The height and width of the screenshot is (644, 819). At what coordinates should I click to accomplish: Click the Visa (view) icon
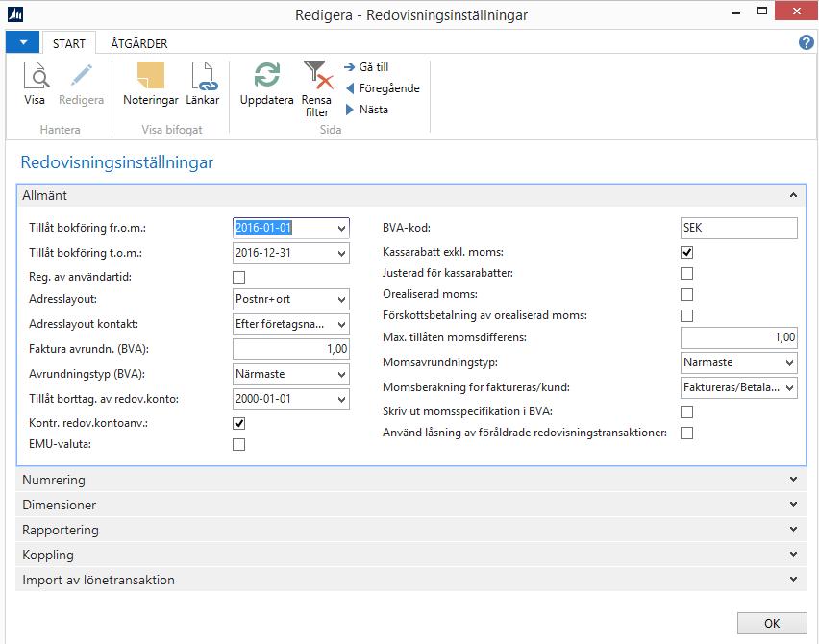point(36,76)
